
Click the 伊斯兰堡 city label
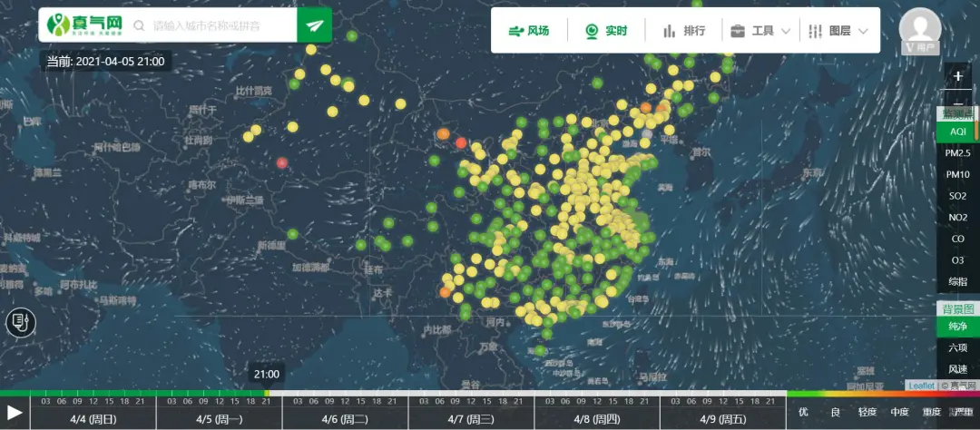point(245,200)
